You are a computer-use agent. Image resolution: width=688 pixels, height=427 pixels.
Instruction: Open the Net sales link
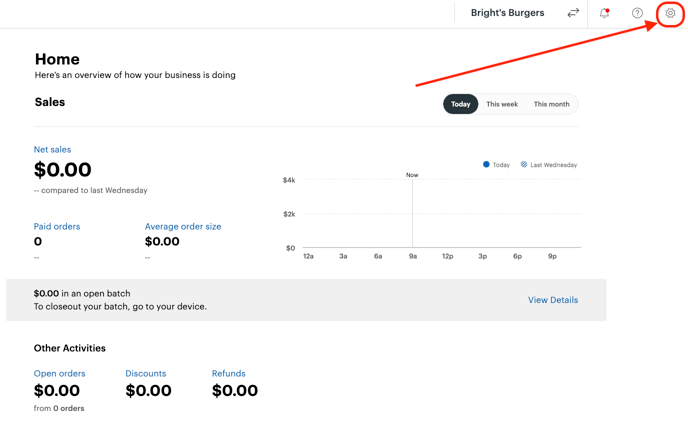[x=52, y=149]
